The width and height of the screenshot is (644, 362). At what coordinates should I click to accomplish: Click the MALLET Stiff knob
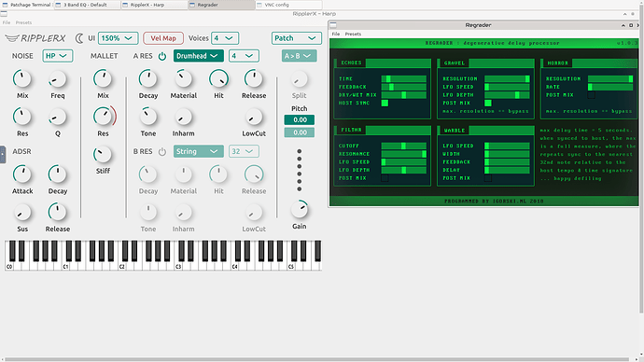pos(103,154)
